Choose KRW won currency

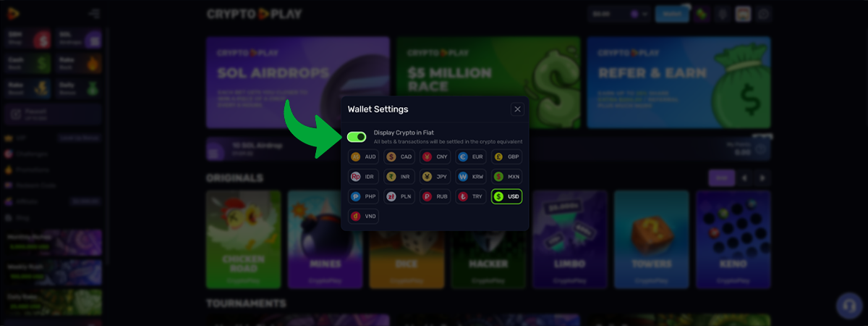(470, 176)
